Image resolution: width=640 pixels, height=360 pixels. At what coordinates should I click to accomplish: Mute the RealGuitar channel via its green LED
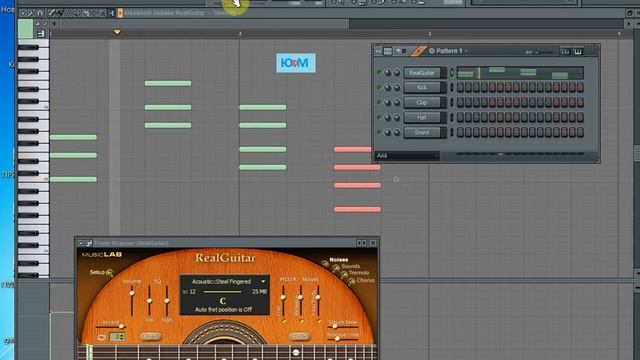click(x=379, y=73)
